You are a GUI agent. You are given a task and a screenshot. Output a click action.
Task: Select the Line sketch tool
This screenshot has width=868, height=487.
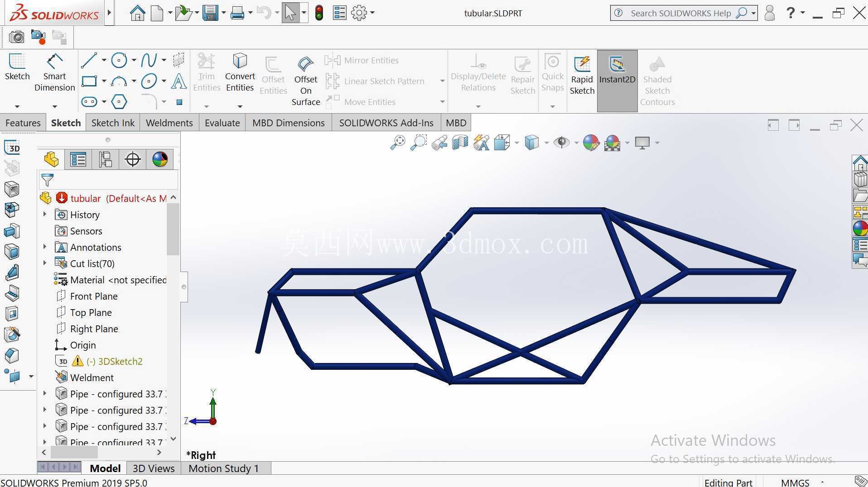(88, 60)
